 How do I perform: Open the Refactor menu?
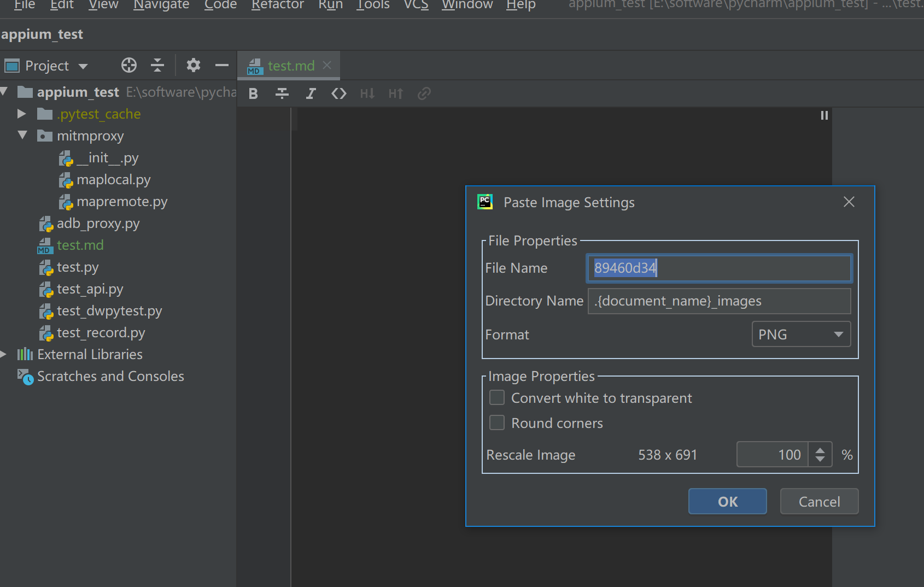point(277,5)
